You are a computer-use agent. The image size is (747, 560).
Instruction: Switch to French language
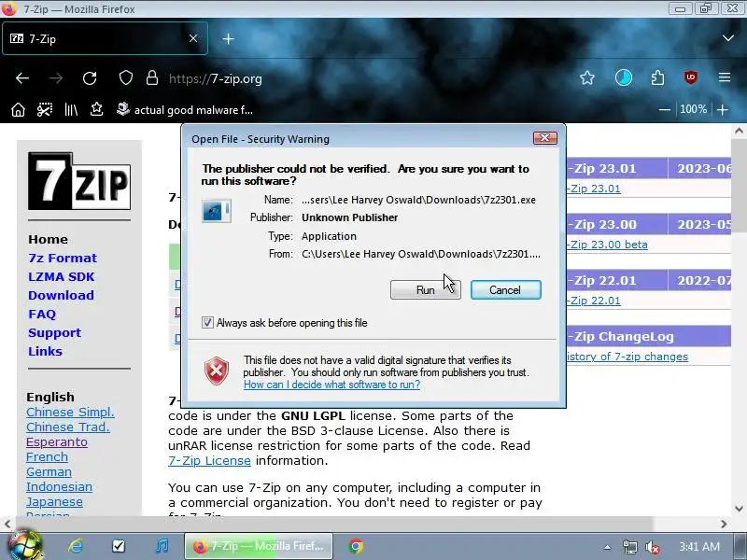(x=48, y=457)
